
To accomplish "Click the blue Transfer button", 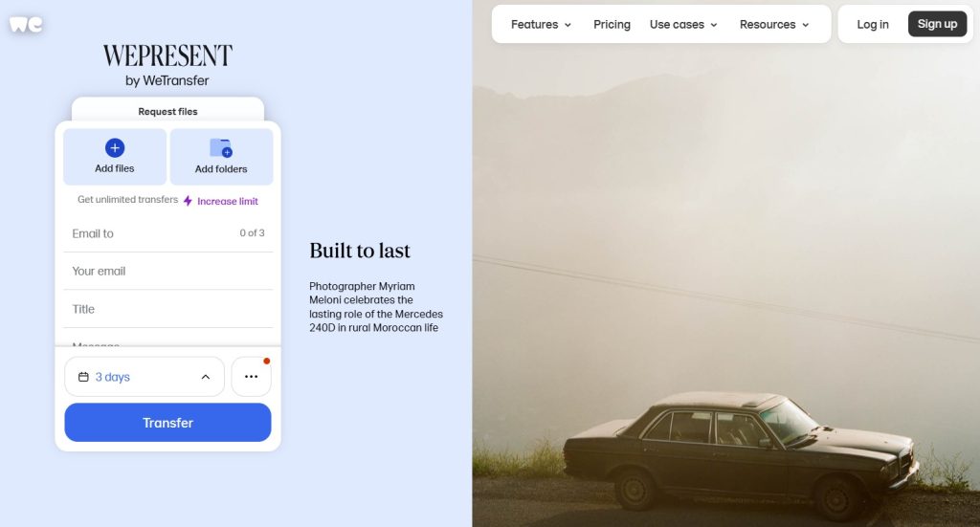I will [167, 423].
